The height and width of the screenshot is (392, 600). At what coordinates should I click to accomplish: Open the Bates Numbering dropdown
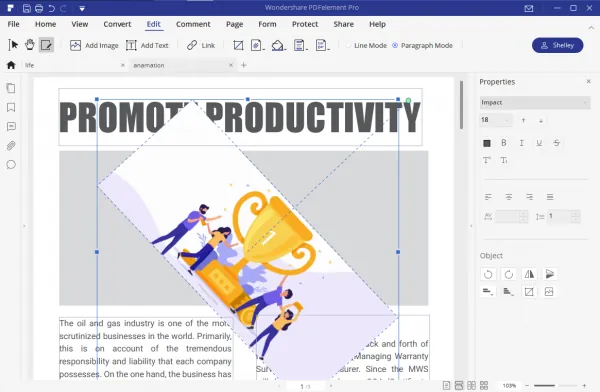point(322,45)
